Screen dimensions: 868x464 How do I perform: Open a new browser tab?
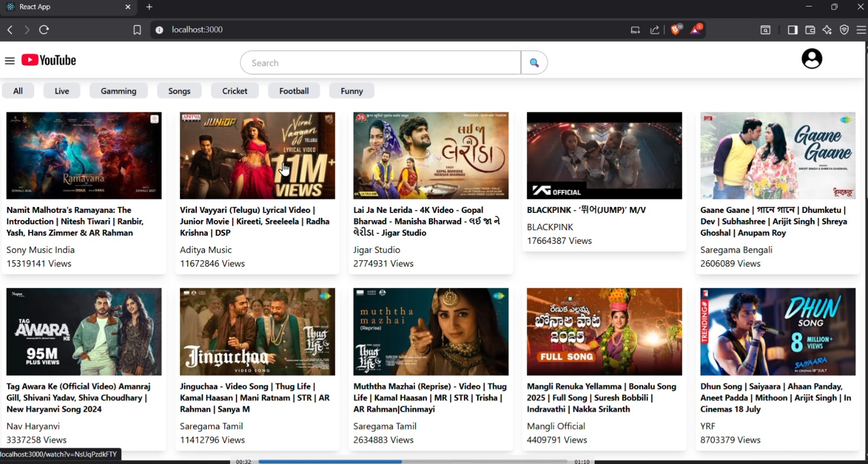click(x=150, y=7)
